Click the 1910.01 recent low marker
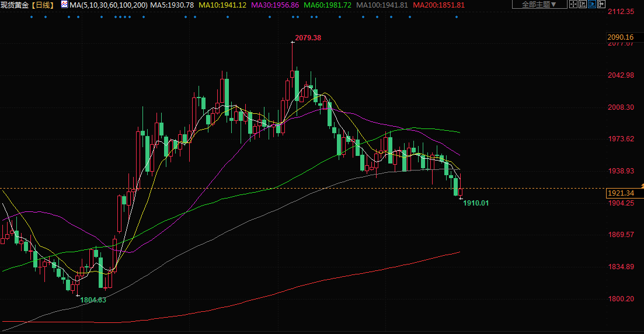The image size is (644, 334). (x=476, y=203)
